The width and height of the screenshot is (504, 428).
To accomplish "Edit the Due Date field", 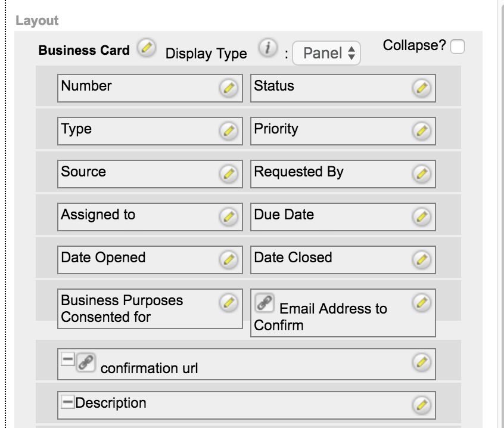I will pyautogui.click(x=421, y=217).
